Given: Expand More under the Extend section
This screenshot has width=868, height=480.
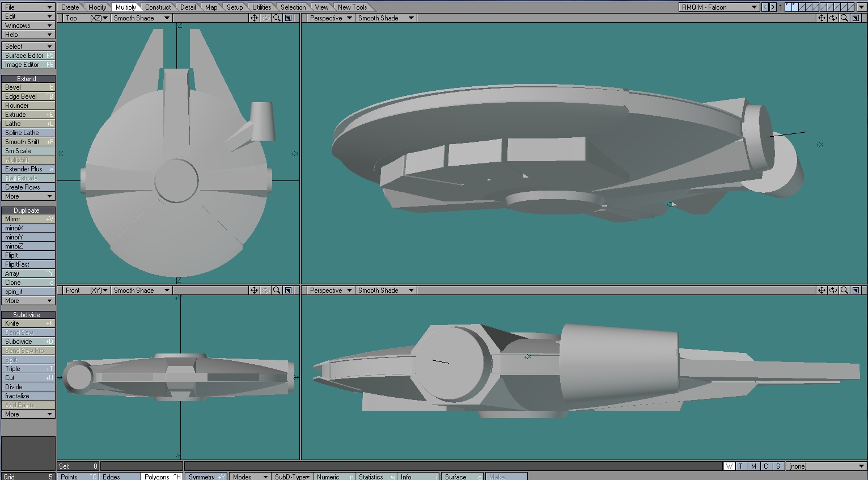Looking at the screenshot, I should coord(28,196).
